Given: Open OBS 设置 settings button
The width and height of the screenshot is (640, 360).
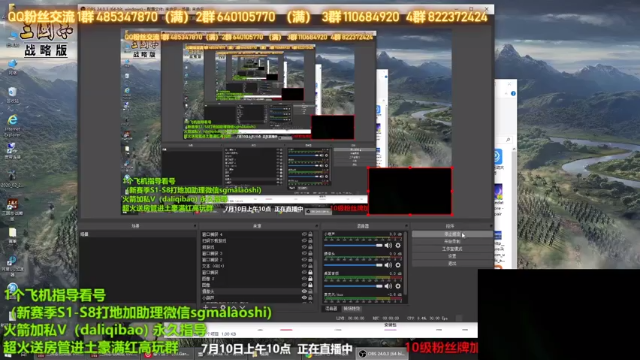Looking at the screenshot, I should 452,256.
